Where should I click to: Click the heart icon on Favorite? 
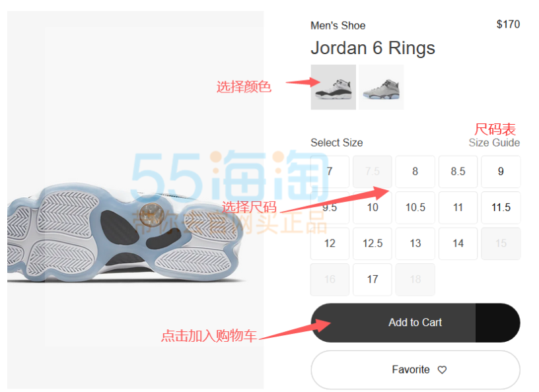click(x=442, y=370)
